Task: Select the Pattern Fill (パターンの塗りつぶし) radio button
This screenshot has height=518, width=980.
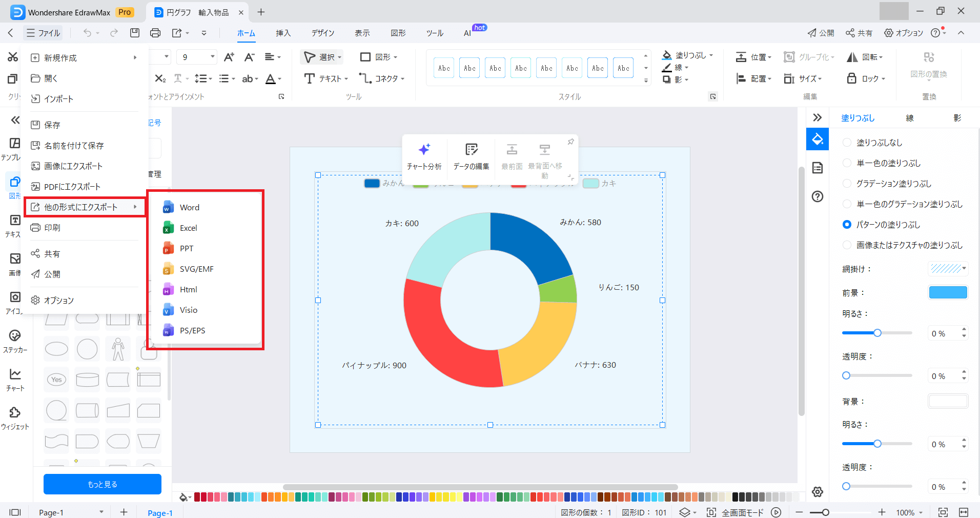Action: [x=847, y=225]
